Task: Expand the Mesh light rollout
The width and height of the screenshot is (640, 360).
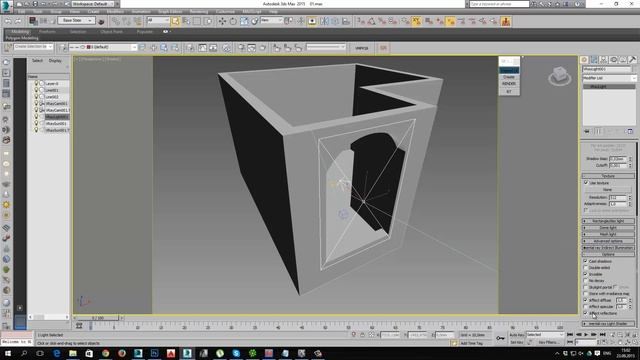Action: coord(608,234)
